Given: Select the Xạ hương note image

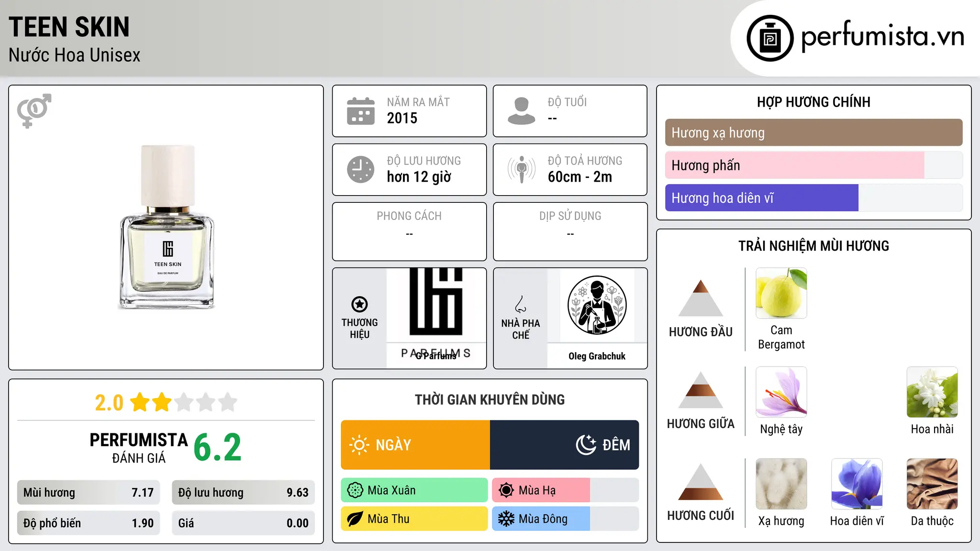Looking at the screenshot, I should pyautogui.click(x=781, y=484).
